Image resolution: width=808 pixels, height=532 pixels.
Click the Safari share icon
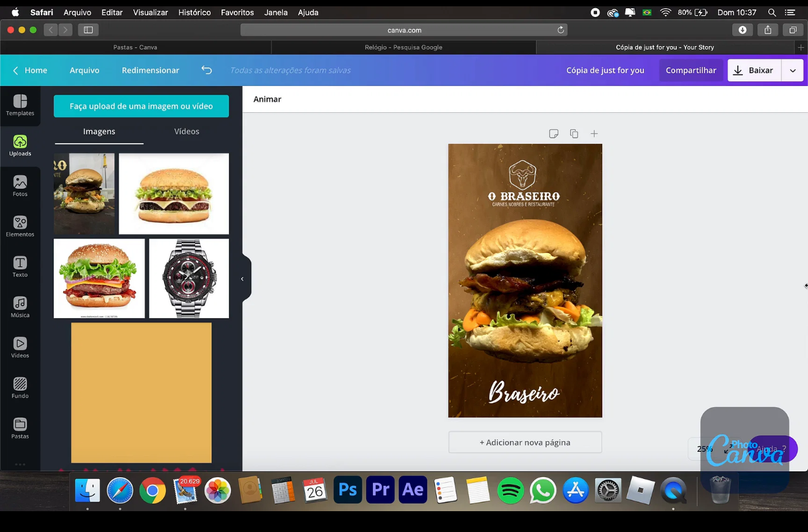point(768,30)
